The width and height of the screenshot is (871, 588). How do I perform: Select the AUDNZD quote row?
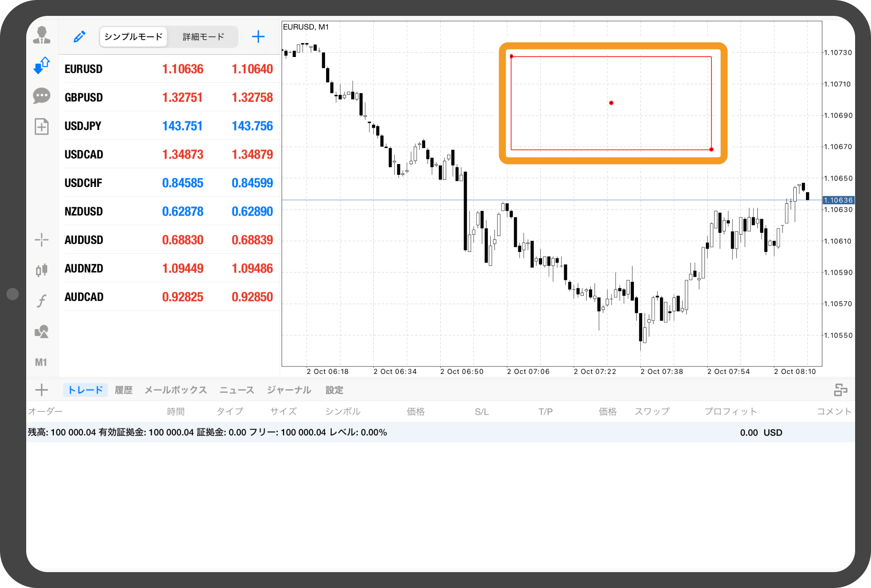tap(169, 268)
